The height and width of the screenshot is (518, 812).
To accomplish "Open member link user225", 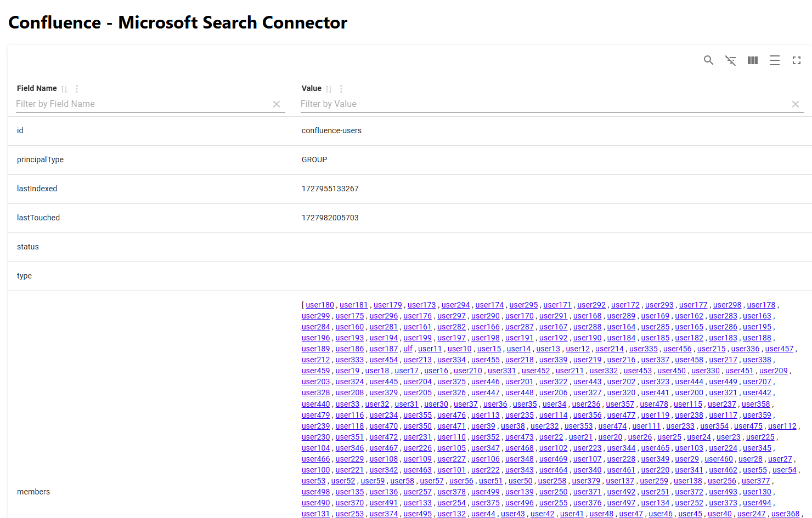I will tap(760, 437).
